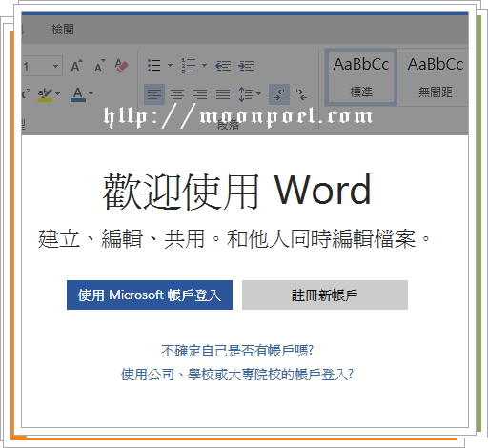Image resolution: width=488 pixels, height=448 pixels.
Task: Click the 註冊新帳戶 button
Action: coord(325,295)
